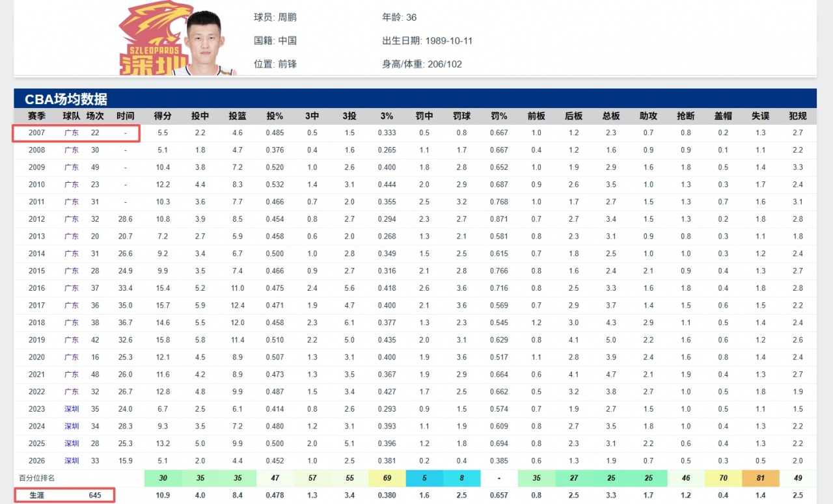Click the orange percentile cell showing 81

(x=761, y=478)
